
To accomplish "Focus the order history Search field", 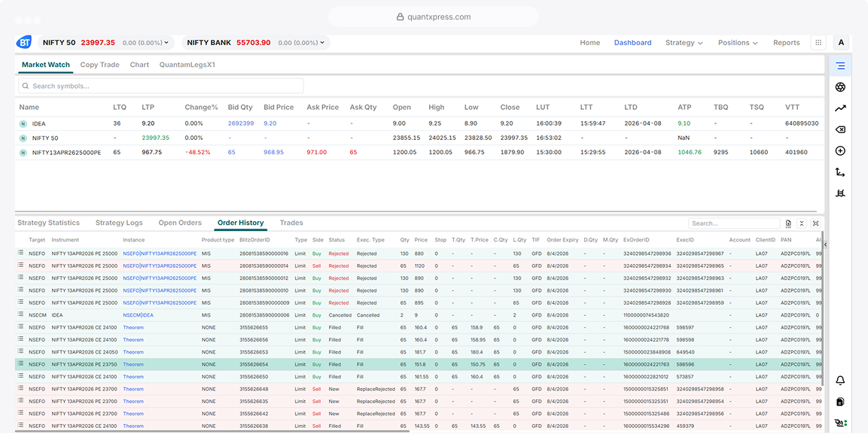I will [x=734, y=223].
